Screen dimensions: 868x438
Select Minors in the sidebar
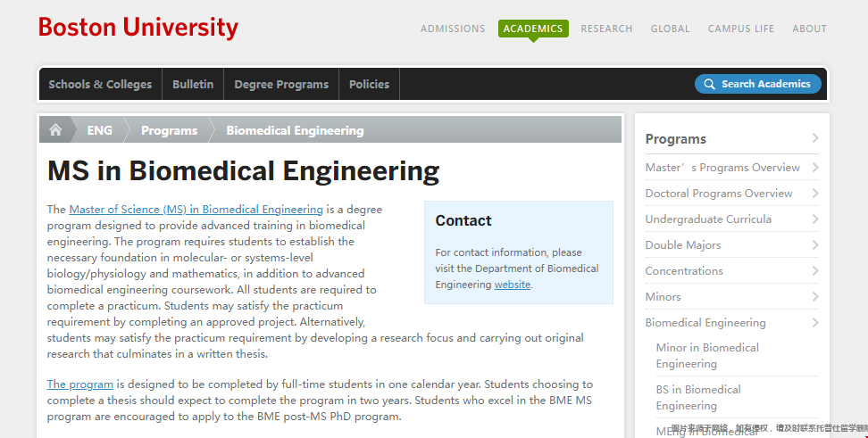663,297
